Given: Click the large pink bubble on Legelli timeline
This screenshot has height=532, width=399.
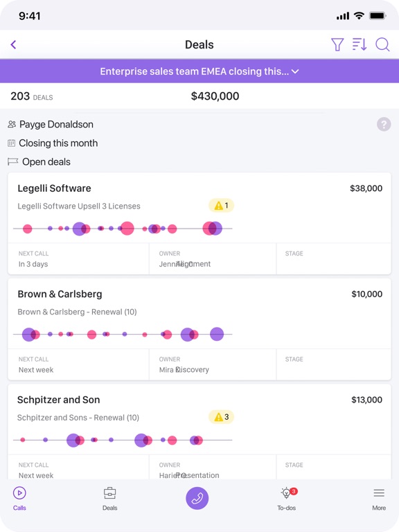Looking at the screenshot, I should point(127,229).
